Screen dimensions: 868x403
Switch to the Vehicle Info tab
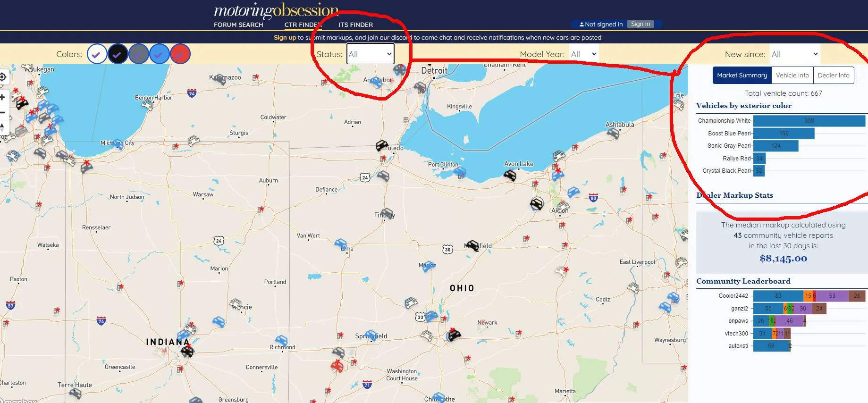point(792,76)
